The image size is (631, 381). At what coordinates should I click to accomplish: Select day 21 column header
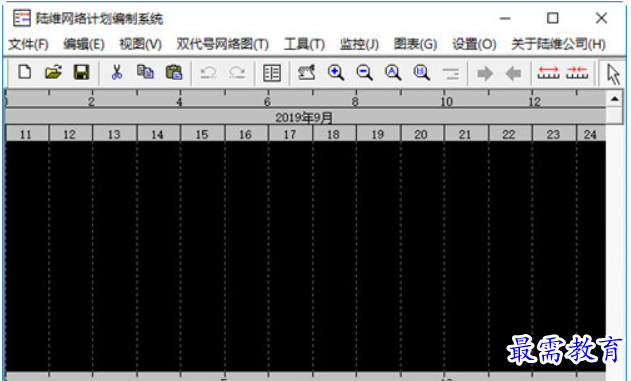[x=465, y=134]
